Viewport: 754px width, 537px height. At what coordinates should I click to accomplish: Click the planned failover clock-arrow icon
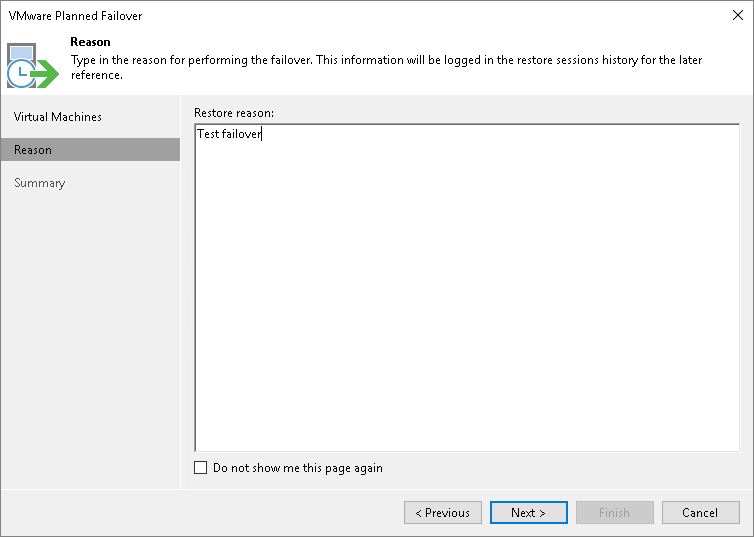click(33, 66)
